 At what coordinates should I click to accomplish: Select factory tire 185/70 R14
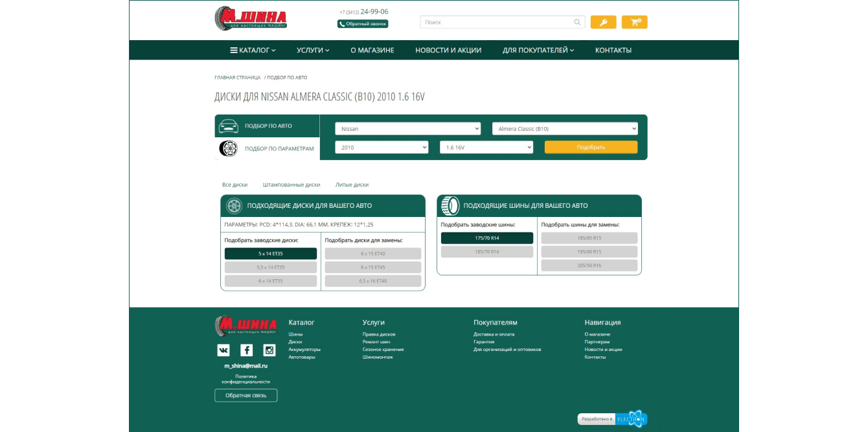coord(487,251)
